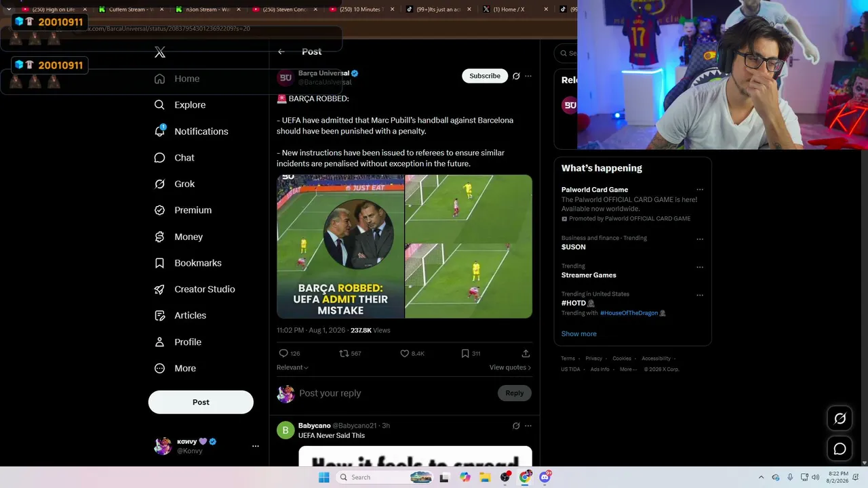This screenshot has height=488, width=868.
Task: Open more options on Babycano's reply
Action: [528, 426]
